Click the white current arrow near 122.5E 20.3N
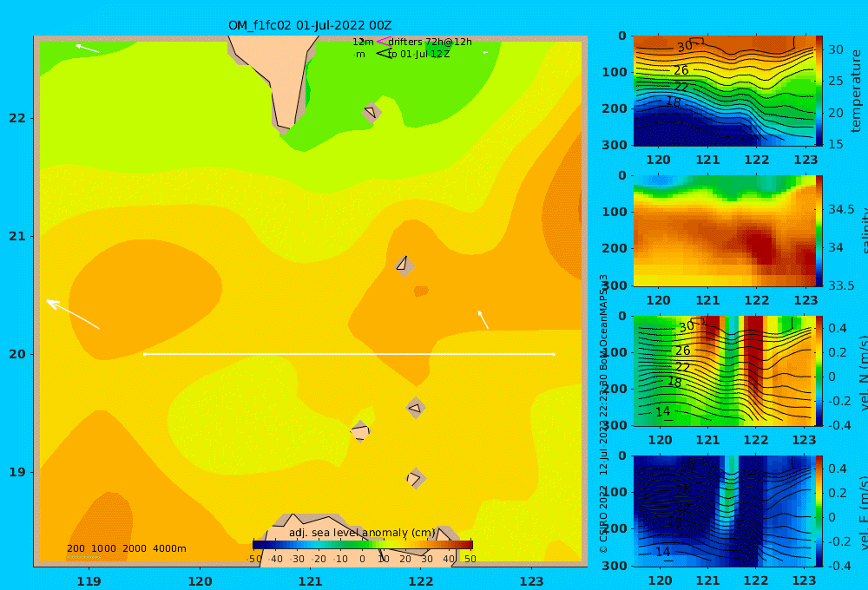This screenshot has height=590, width=868. pyautogui.click(x=483, y=319)
